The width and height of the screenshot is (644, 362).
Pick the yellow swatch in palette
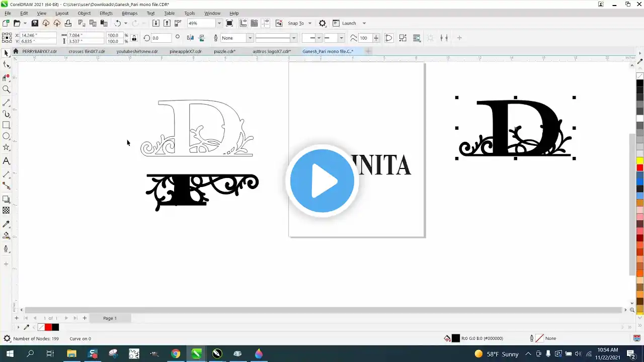click(639, 161)
